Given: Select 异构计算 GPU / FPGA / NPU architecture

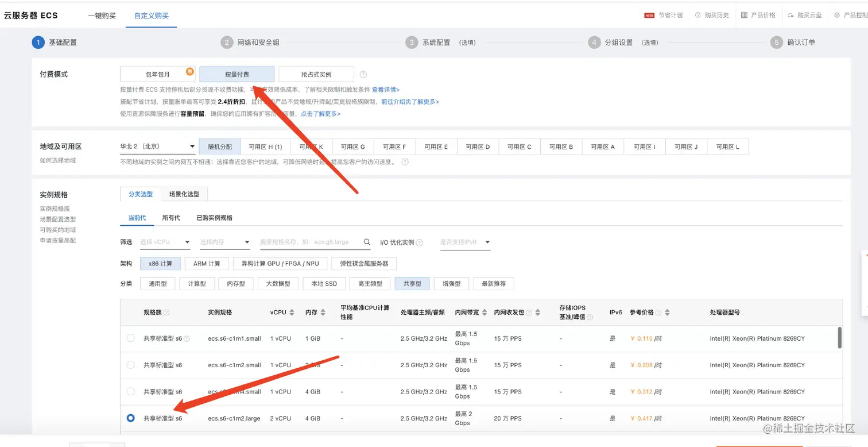Looking at the screenshot, I should point(280,264).
